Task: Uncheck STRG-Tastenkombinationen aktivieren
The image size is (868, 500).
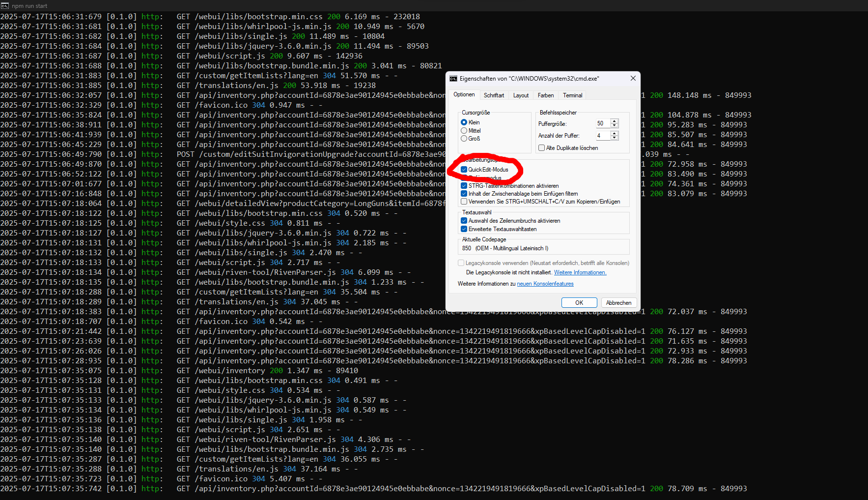Action: pos(464,186)
